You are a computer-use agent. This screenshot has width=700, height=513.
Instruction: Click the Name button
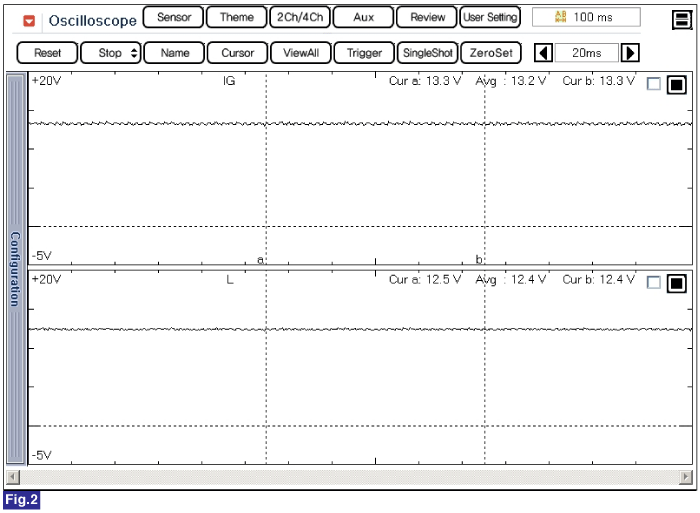(x=175, y=53)
